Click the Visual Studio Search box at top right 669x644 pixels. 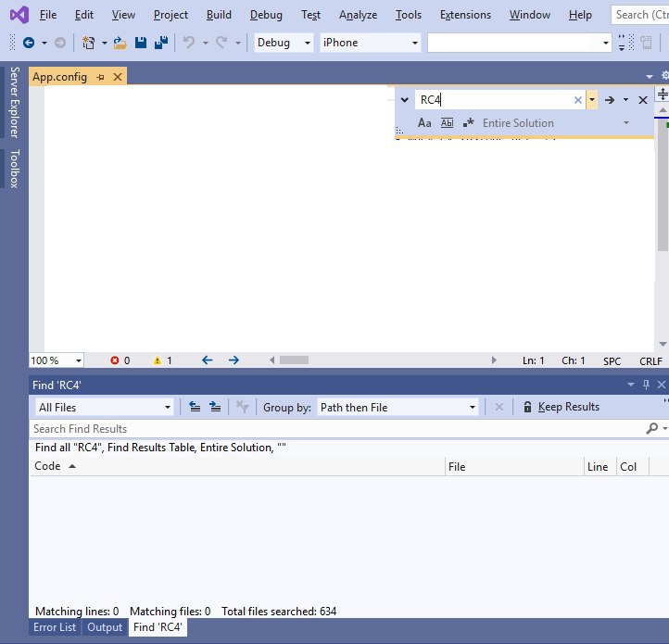pos(640,15)
